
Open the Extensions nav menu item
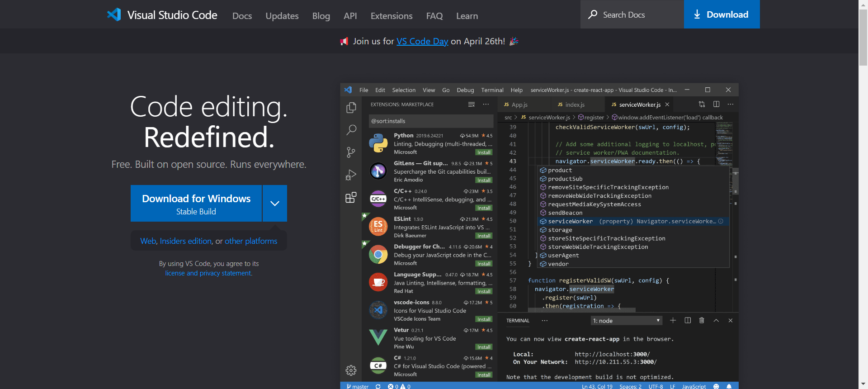click(391, 16)
